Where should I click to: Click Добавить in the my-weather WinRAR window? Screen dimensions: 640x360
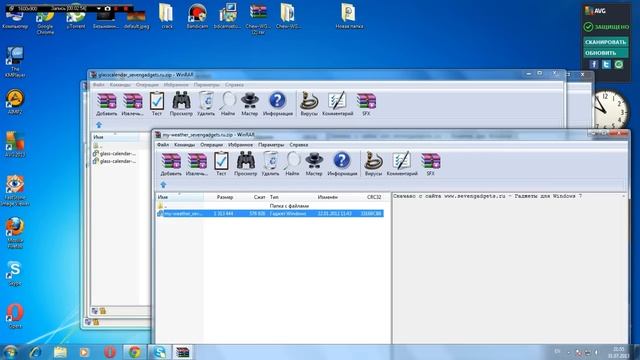[171, 164]
